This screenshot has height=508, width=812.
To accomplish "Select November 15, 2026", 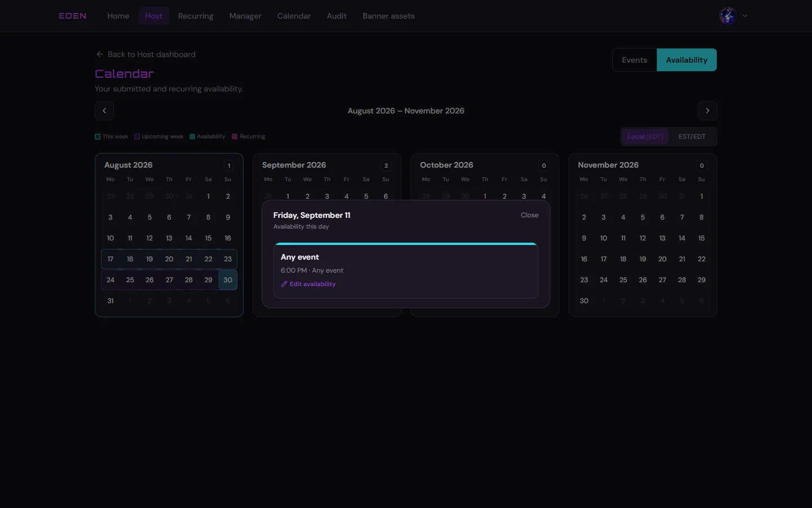I will coord(701,238).
